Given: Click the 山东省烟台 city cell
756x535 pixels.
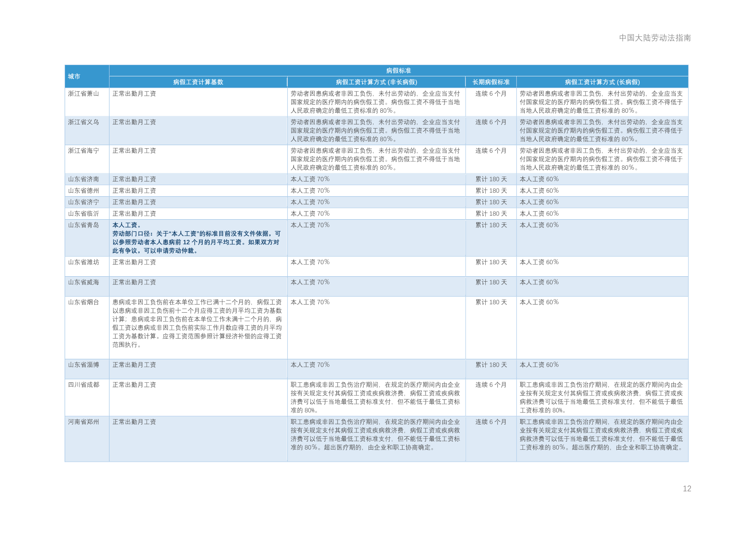Looking at the screenshot, I should (84, 302).
